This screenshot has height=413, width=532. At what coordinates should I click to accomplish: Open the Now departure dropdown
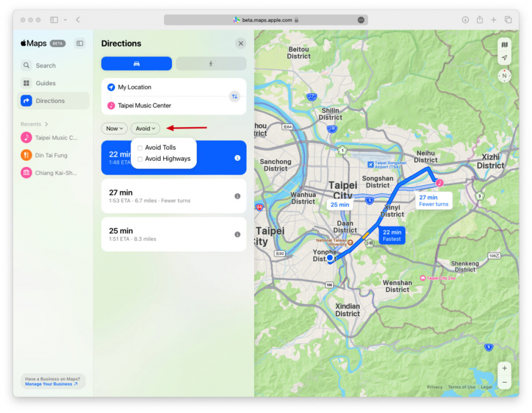tap(114, 128)
